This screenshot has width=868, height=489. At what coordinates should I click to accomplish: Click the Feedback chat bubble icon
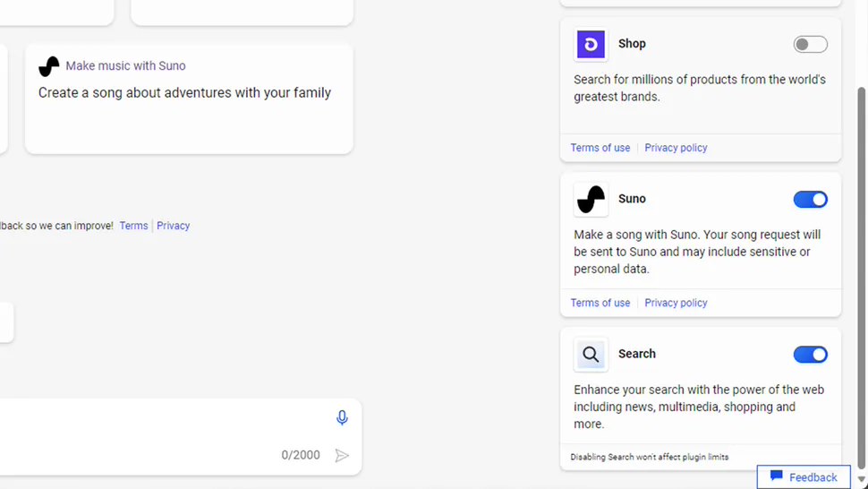[776, 476]
